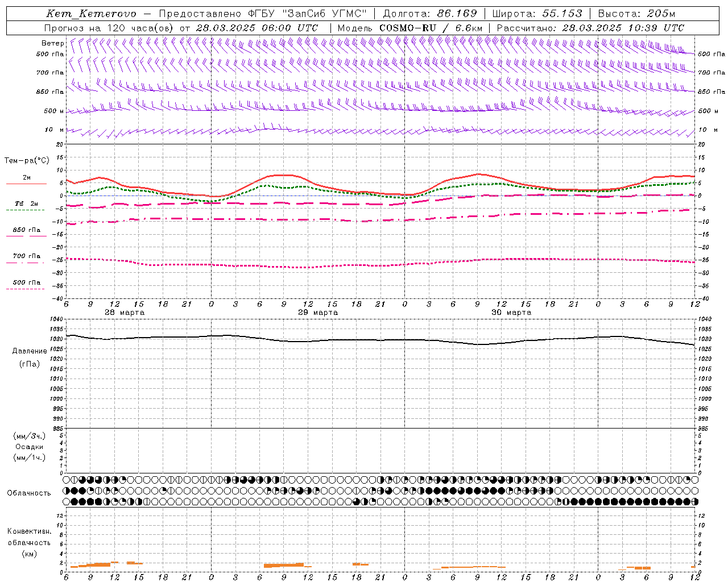Viewport: 728px width, 582px height.
Task: Click the Td 2м legend label
Action: point(26,203)
